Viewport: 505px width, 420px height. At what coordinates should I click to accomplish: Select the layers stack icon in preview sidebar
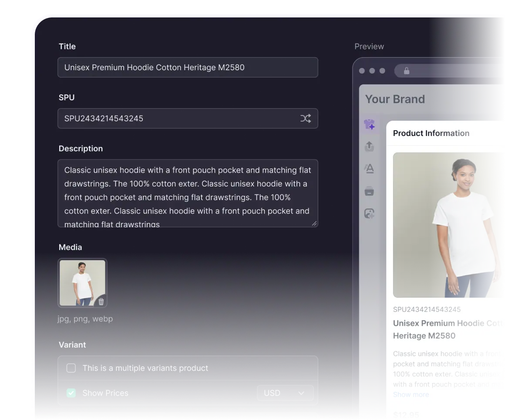370,191
